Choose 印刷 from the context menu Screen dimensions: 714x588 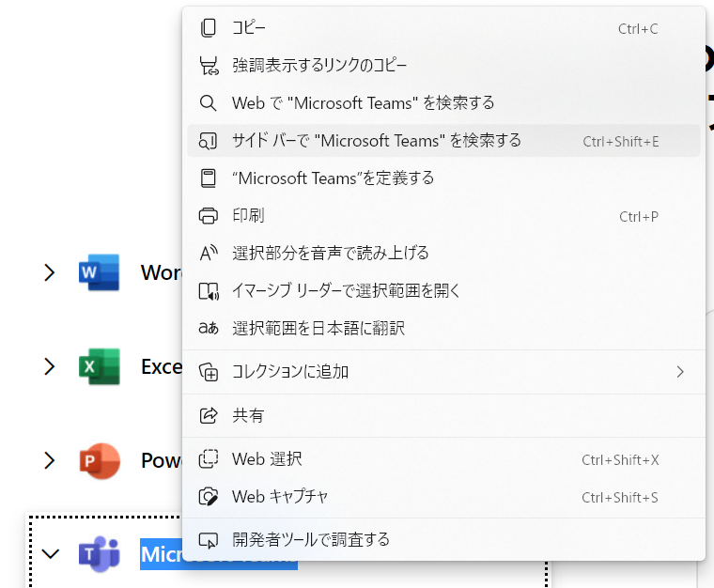[443, 216]
